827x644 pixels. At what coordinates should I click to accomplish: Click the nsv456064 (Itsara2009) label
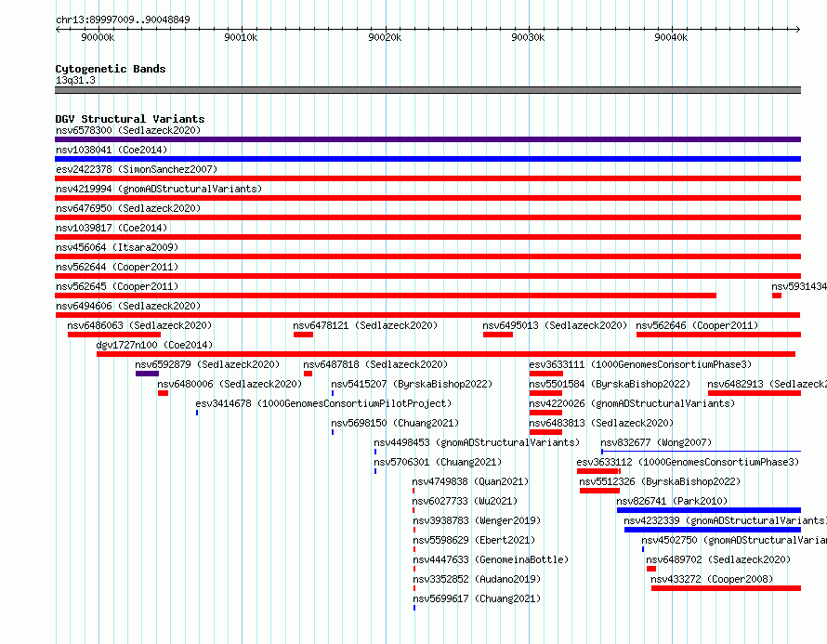pyautogui.click(x=117, y=247)
